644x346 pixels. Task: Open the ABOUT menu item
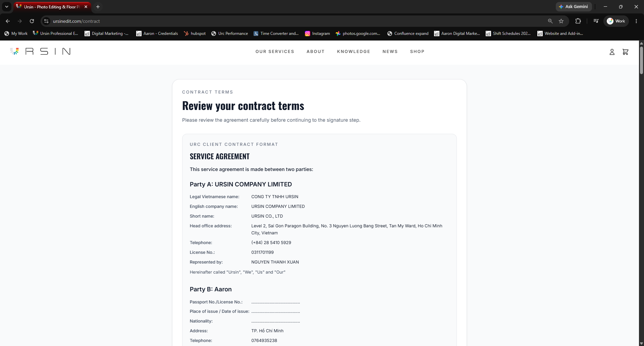pos(316,52)
